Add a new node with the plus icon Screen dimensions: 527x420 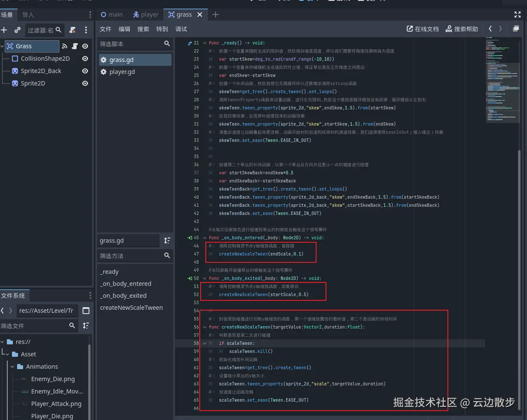(4, 30)
